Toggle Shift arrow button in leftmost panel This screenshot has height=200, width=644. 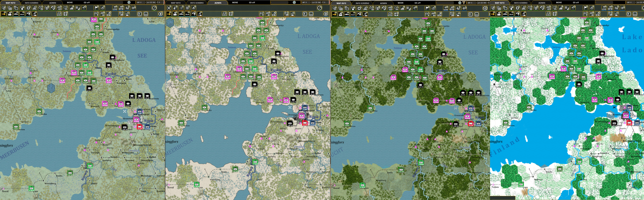[140, 14]
